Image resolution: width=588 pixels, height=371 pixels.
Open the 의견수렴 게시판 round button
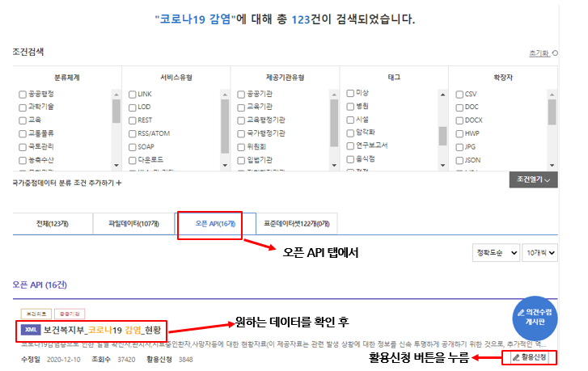[x=535, y=318]
